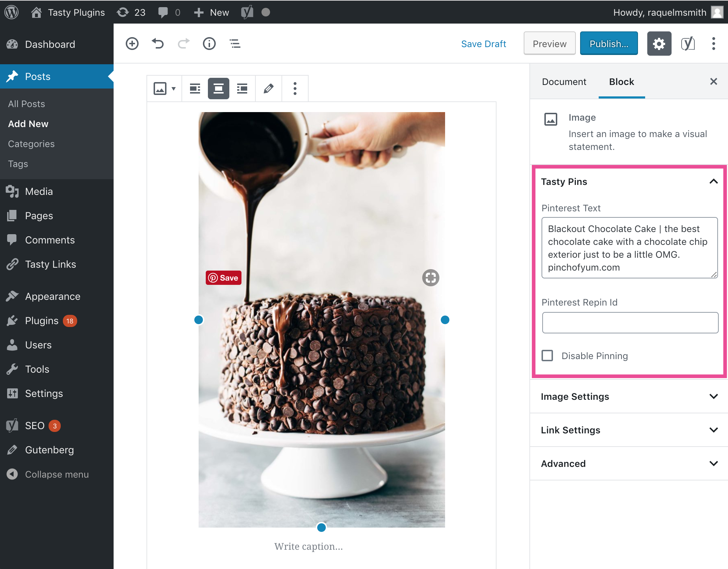Click the move crosshair icon on image

pos(431,278)
